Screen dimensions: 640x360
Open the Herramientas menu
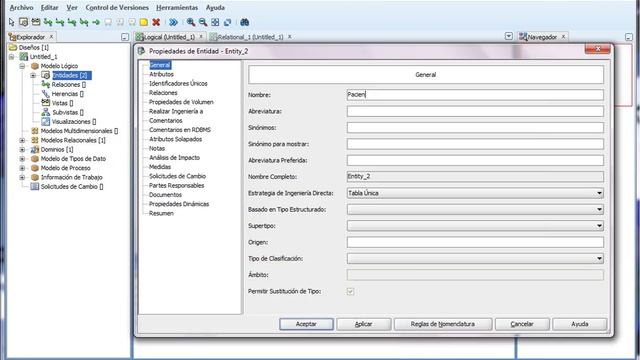click(x=177, y=7)
